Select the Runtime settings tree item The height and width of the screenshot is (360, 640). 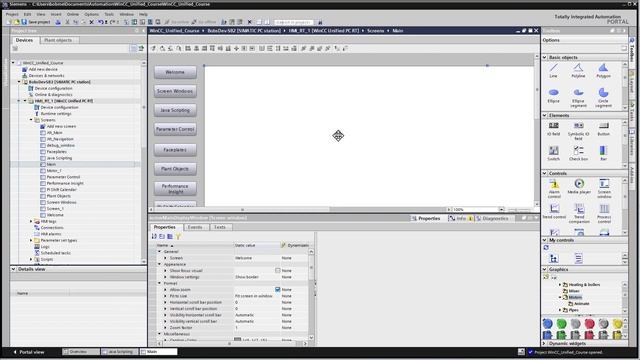[56, 113]
